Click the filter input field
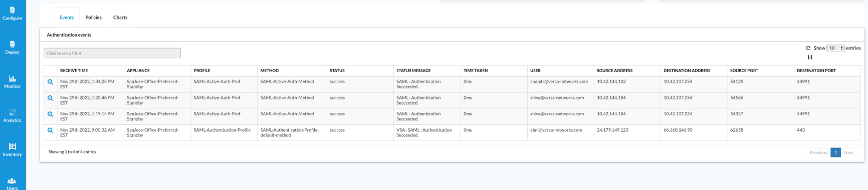The image size is (868, 190). 112,53
